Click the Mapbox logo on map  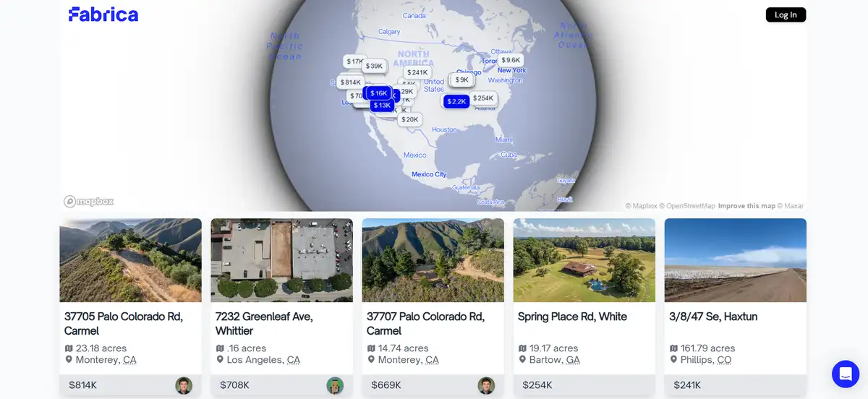coord(89,202)
